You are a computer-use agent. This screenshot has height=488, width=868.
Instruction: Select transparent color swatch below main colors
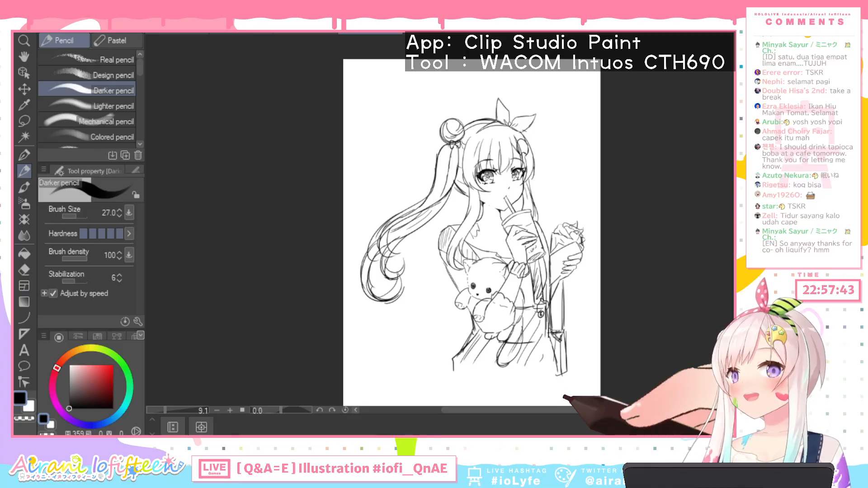[x=24, y=418]
